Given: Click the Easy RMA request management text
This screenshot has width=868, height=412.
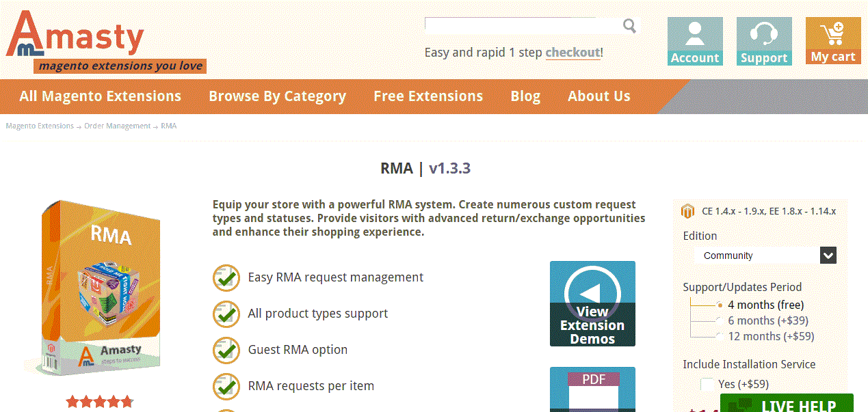Looking at the screenshot, I should pyautogui.click(x=336, y=277).
